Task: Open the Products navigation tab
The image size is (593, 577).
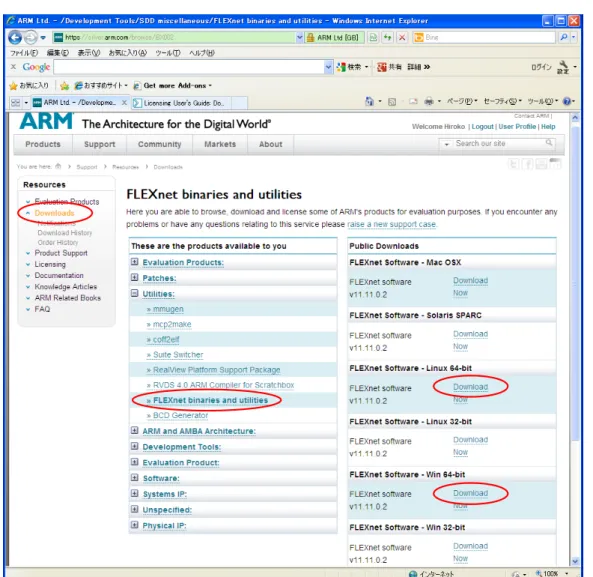Action: click(x=43, y=144)
